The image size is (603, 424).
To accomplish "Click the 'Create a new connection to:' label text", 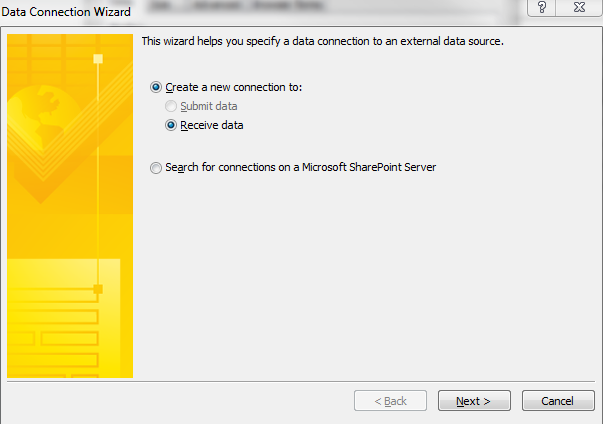I will [x=234, y=87].
